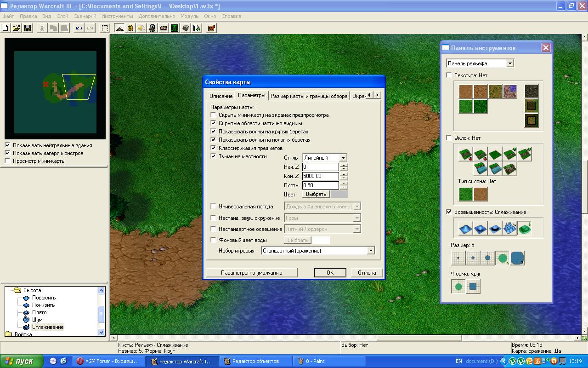Undo the last action with the blue arrow

pos(79,28)
